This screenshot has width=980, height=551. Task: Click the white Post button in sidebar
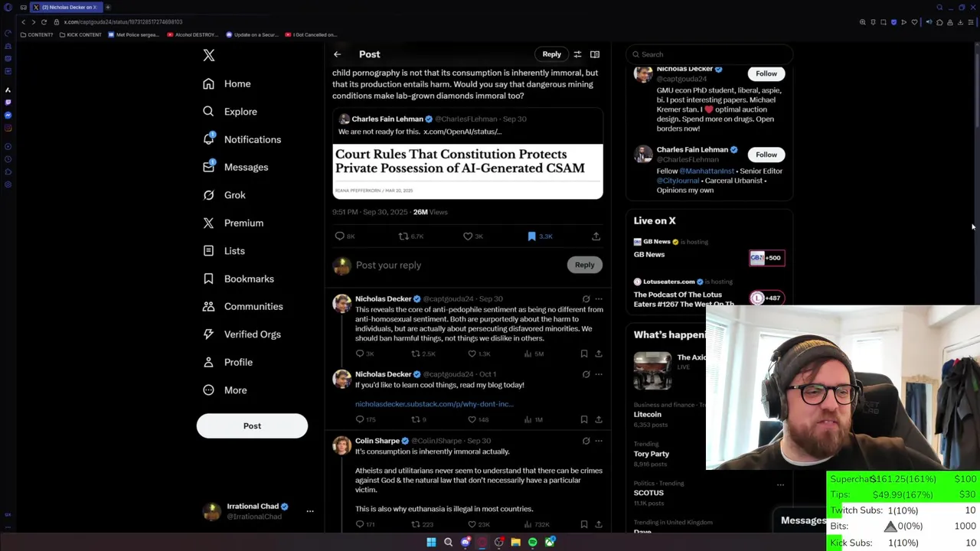click(252, 426)
